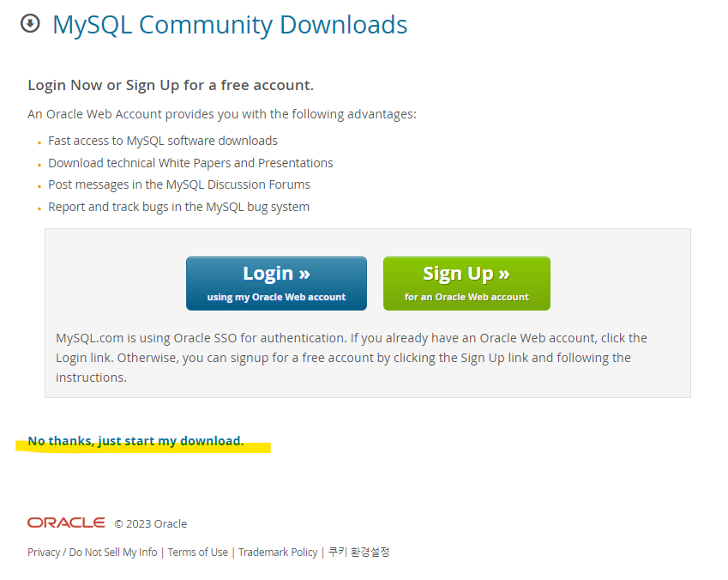This screenshot has height=580, width=728.
Task: Open the MySQL Community Downloads heading link
Action: pyautogui.click(x=230, y=25)
